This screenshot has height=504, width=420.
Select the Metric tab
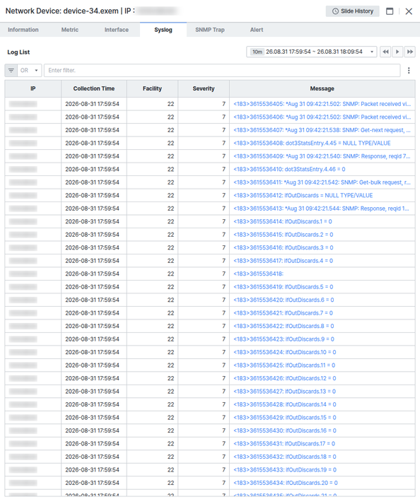coord(70,30)
